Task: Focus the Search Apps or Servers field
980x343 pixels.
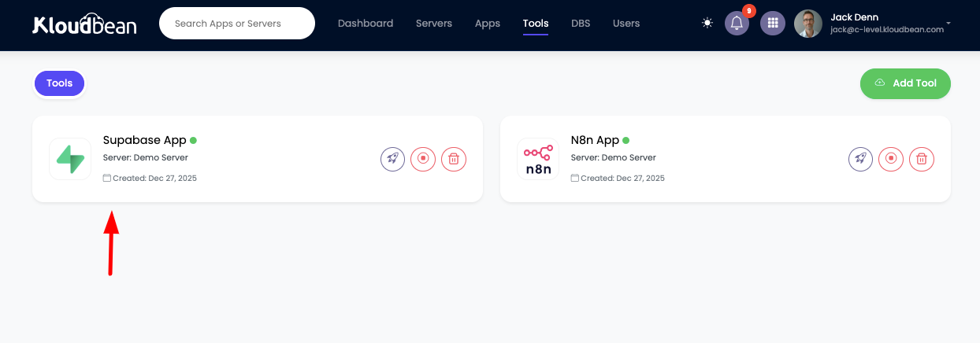Action: click(236, 24)
